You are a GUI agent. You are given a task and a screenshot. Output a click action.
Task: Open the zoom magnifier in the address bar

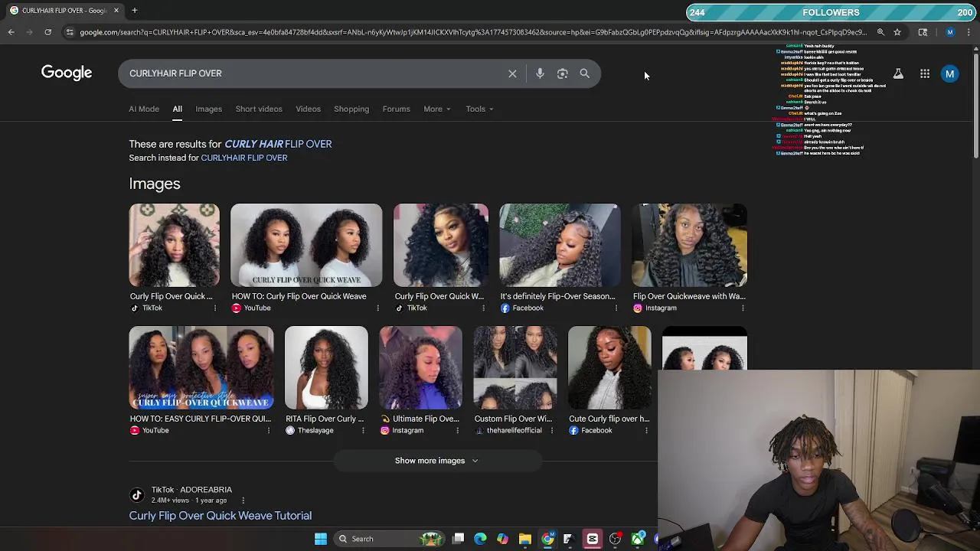tap(880, 32)
